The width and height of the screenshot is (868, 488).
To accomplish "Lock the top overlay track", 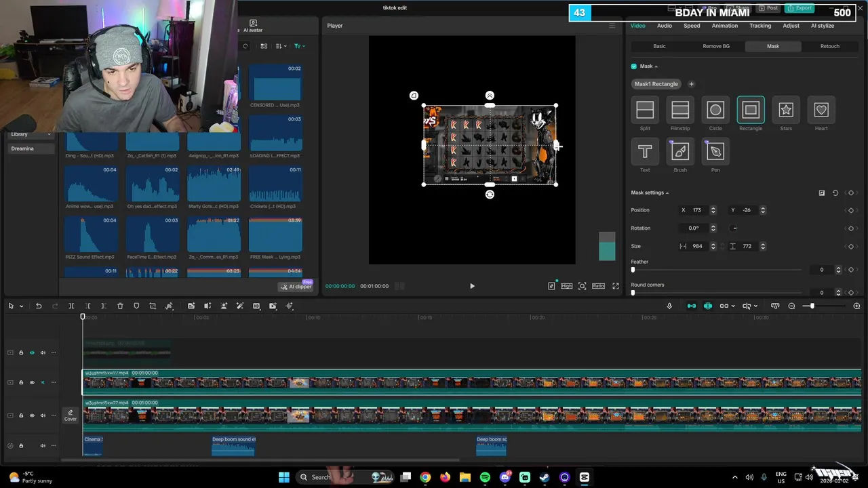I will pos(21,352).
